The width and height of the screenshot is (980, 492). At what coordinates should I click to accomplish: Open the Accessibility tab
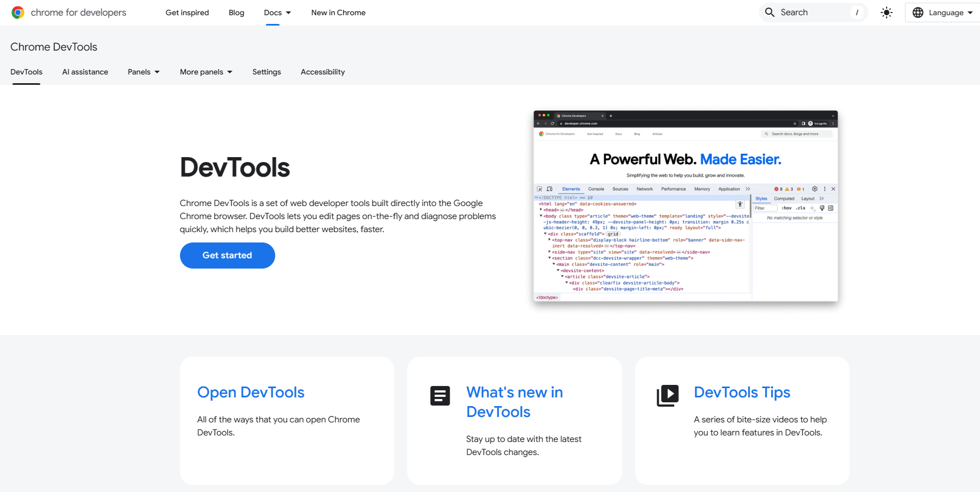click(322, 72)
